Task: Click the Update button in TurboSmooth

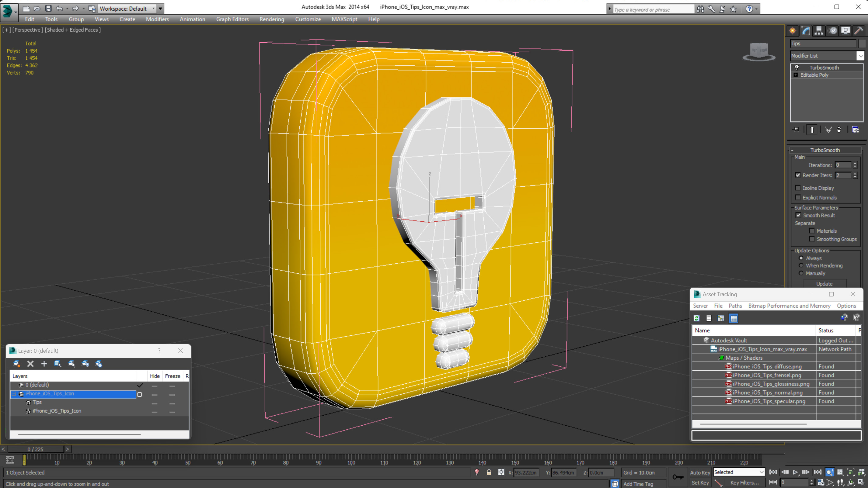Action: [824, 284]
